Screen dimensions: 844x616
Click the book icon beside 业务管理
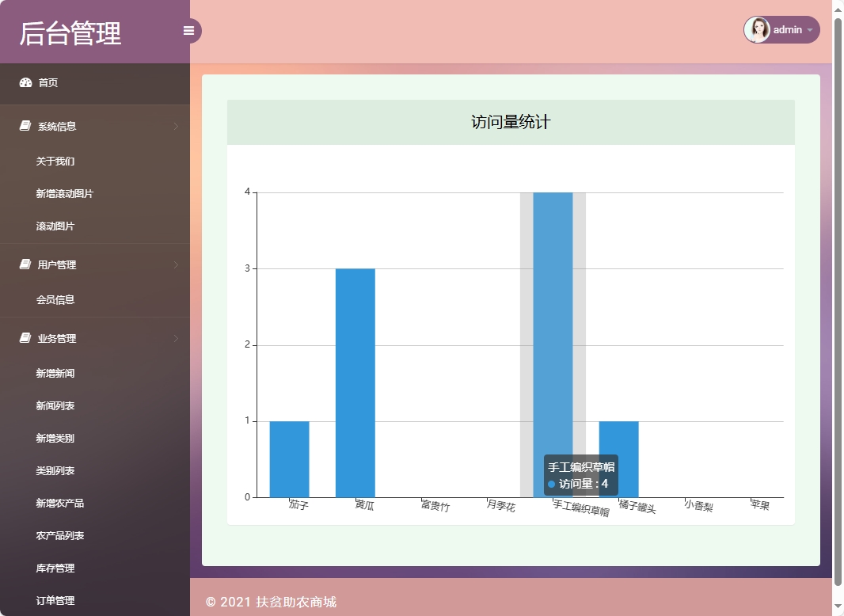(25, 338)
